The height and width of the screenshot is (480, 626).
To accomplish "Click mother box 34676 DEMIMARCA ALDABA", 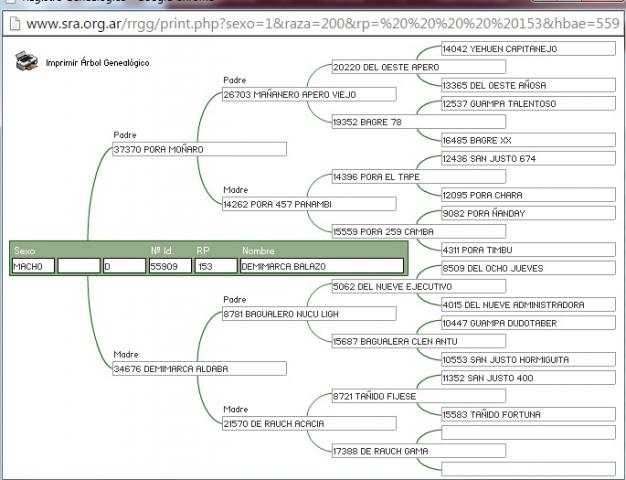I will [x=199, y=369].
